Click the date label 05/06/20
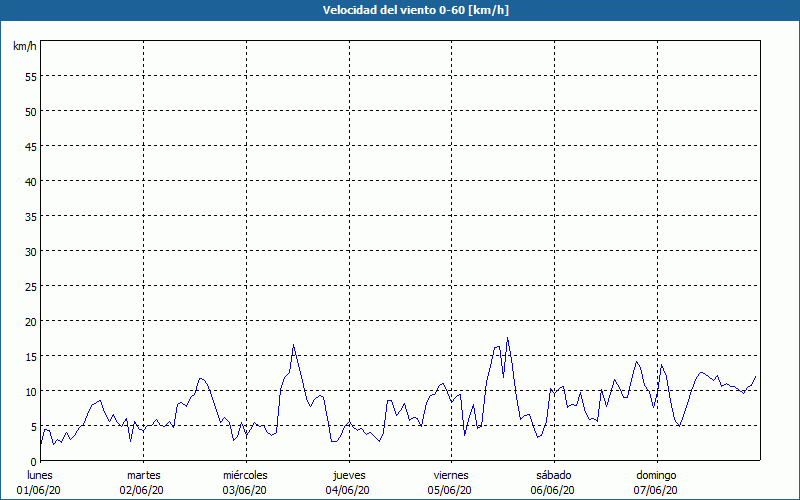 click(450, 490)
